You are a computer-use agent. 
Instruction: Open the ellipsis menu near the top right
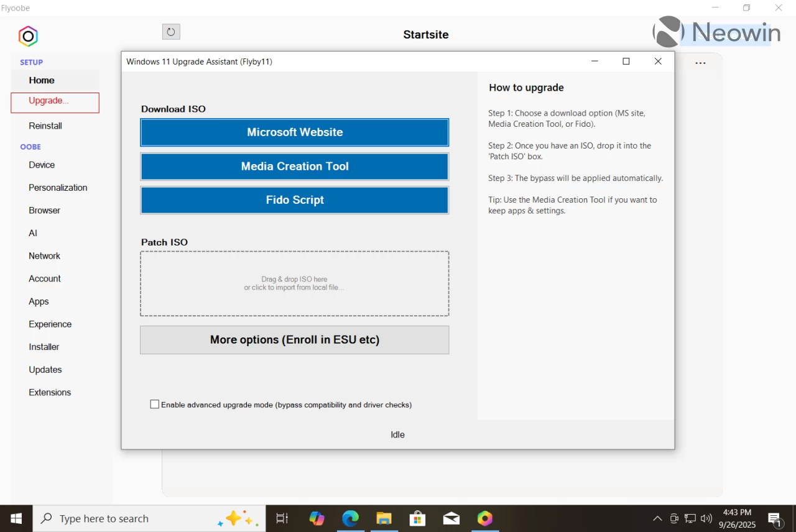click(700, 62)
